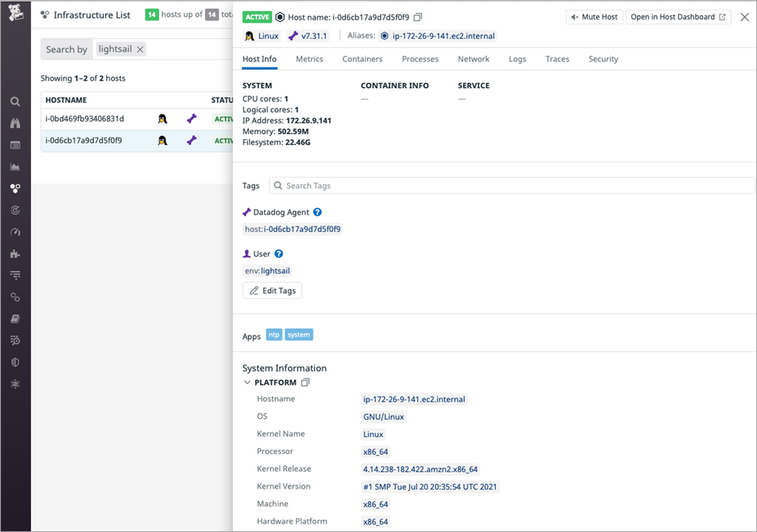757x532 pixels.
Task: Open the APM sidebar icon
Action: click(x=15, y=297)
